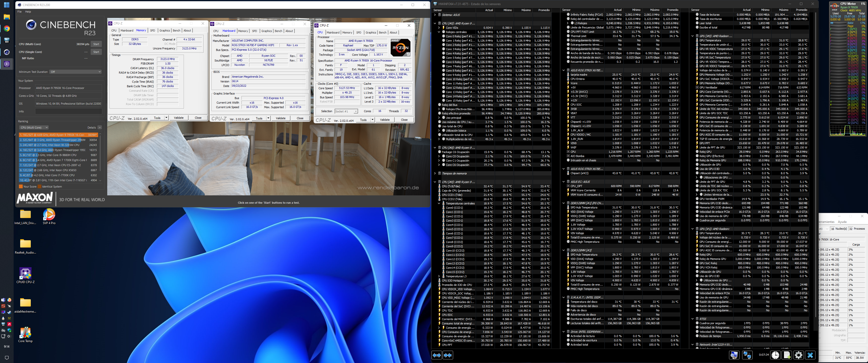
Task: Click the CPU-Z taskbar icon
Action: point(6,64)
